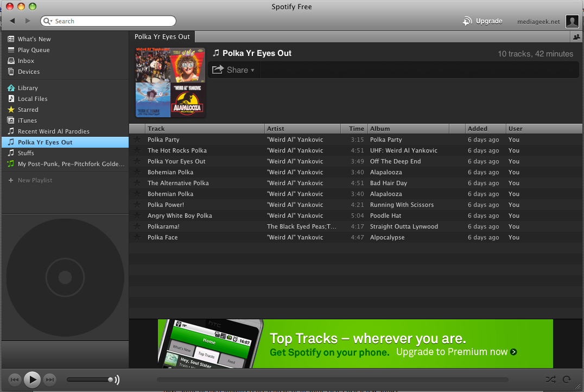Open the Share dropdown menu
The height and width of the screenshot is (392, 584).
(233, 70)
